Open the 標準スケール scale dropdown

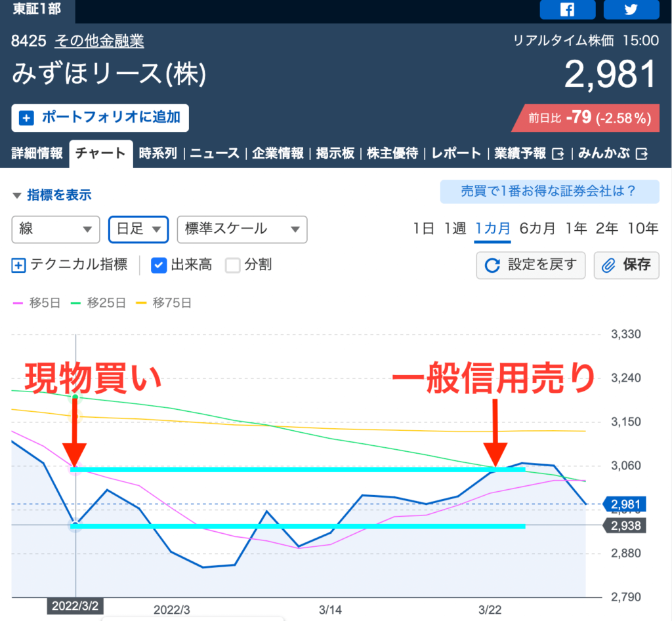tap(242, 230)
